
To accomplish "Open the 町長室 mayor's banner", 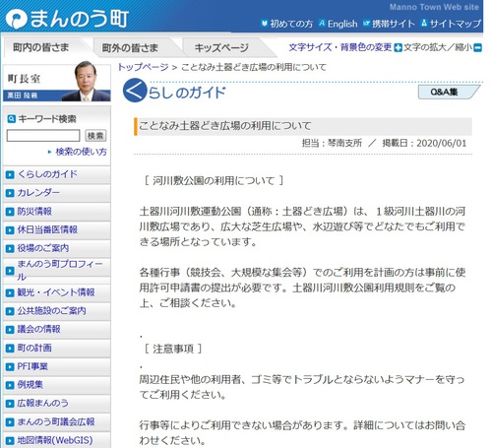I will click(x=57, y=82).
